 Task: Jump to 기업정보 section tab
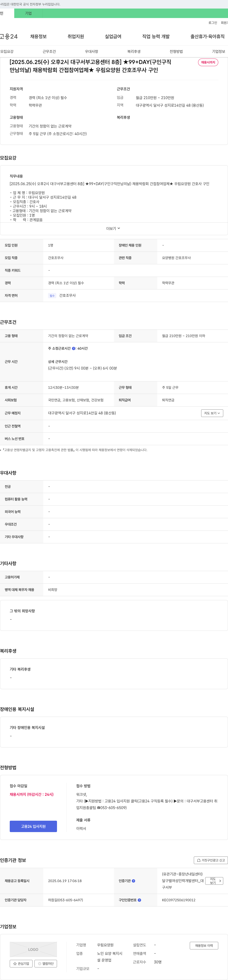218,51
